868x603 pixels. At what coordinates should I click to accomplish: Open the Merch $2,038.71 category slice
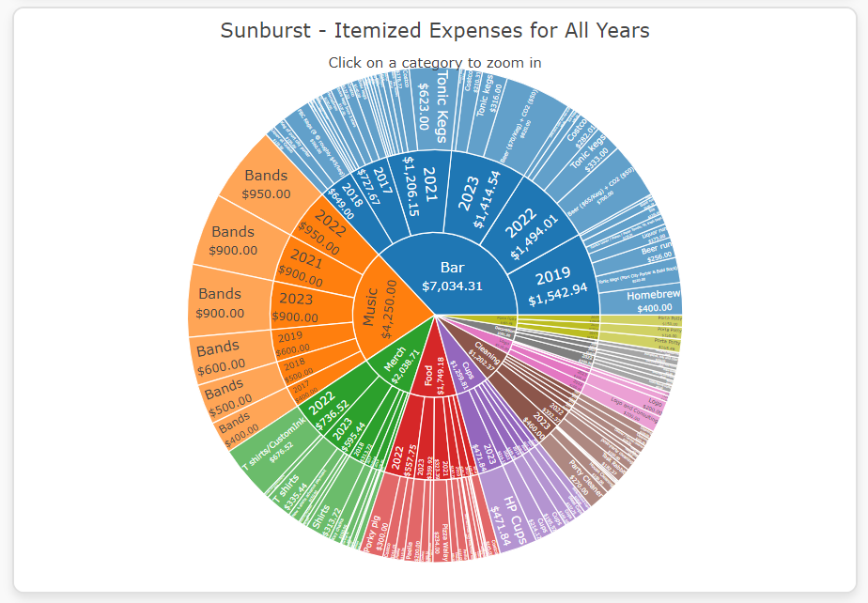404,362
